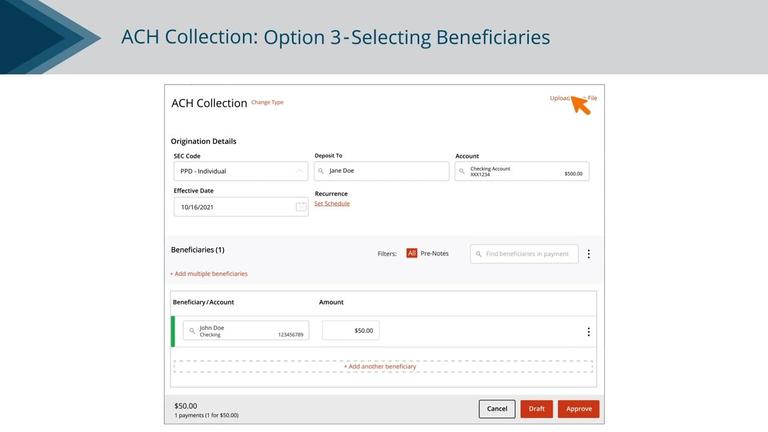Click the Upload From File link

[573, 98]
